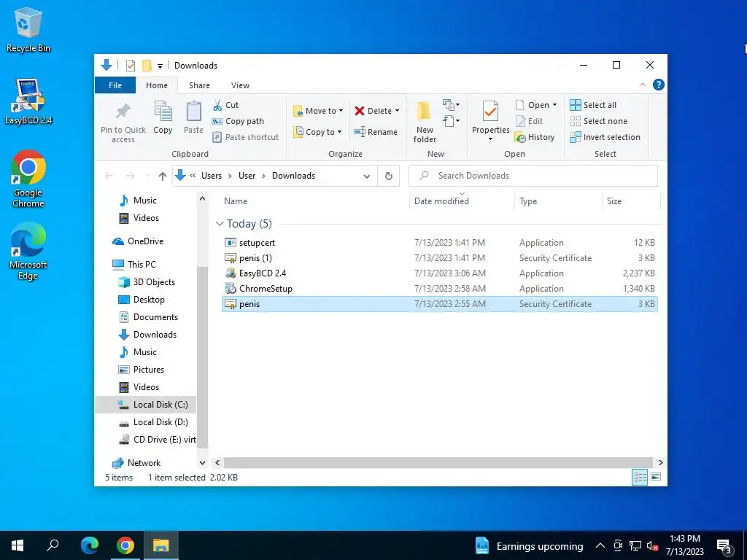The width and height of the screenshot is (747, 560).
Task: Open the Move to dropdown
Action: click(318, 111)
